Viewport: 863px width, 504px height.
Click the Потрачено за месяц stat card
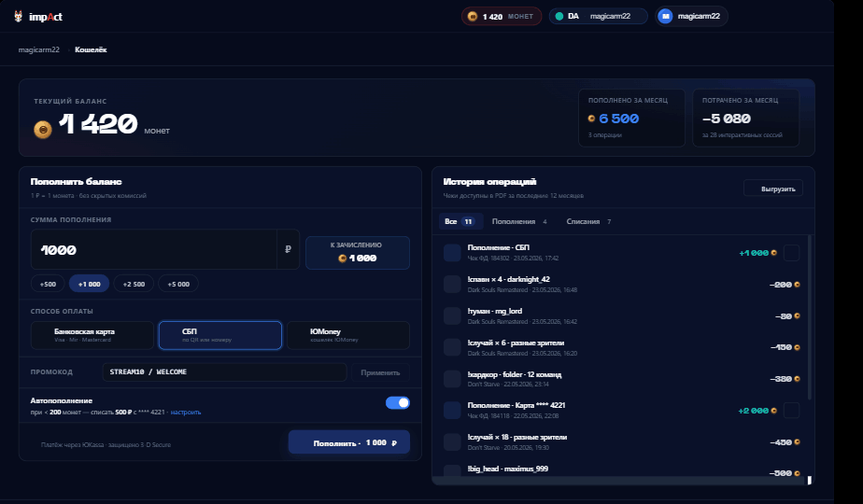point(745,118)
